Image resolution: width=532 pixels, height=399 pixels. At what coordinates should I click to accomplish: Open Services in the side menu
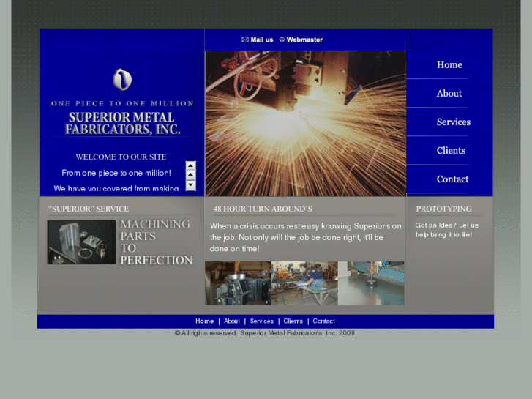click(453, 122)
